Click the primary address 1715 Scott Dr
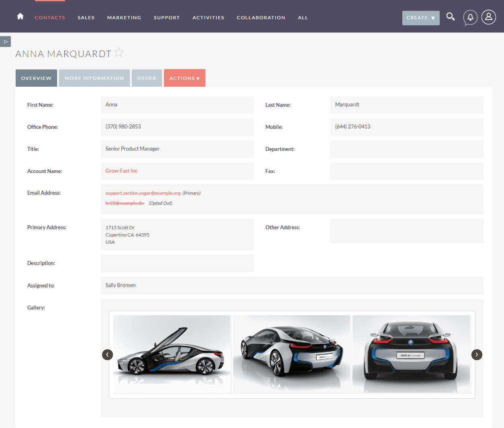504x428 pixels. pyautogui.click(x=120, y=228)
